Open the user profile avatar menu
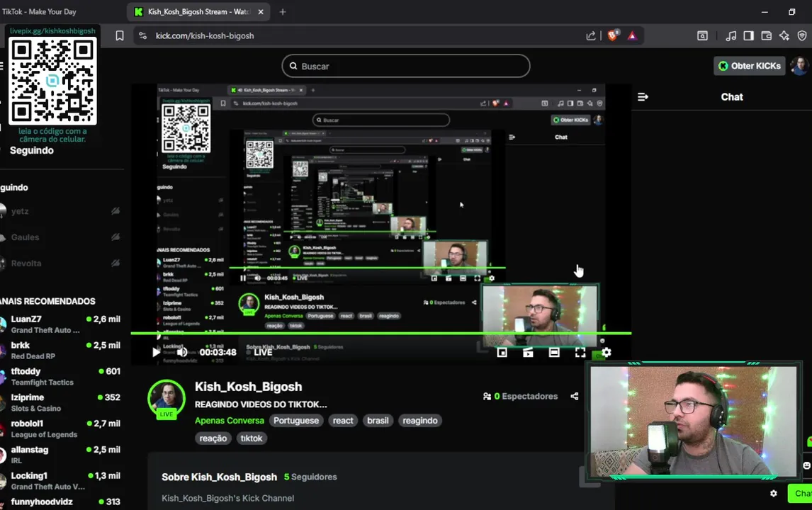This screenshot has height=510, width=812. click(799, 66)
